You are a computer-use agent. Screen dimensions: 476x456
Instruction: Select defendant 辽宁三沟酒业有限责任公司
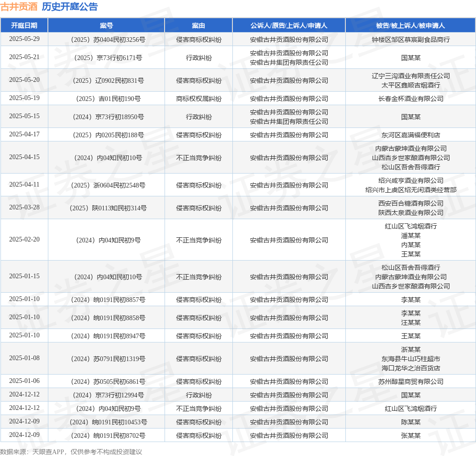click(x=411, y=76)
